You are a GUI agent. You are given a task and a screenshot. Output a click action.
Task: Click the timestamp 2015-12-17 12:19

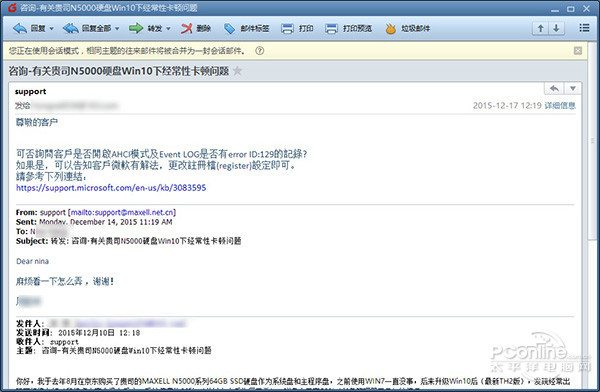tap(507, 106)
